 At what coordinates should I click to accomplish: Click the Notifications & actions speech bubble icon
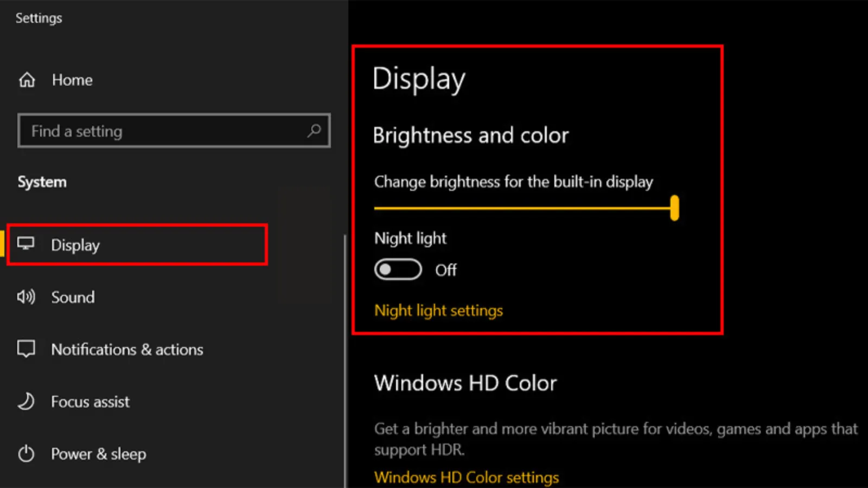[26, 349]
